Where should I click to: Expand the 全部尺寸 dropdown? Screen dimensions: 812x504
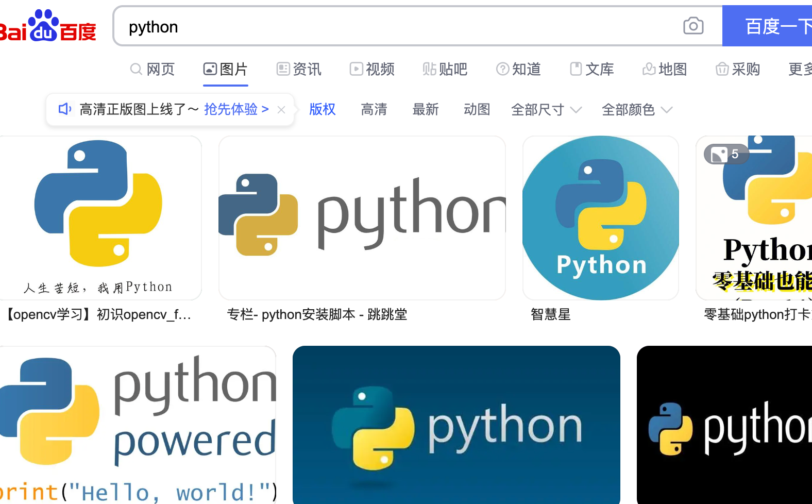546,109
